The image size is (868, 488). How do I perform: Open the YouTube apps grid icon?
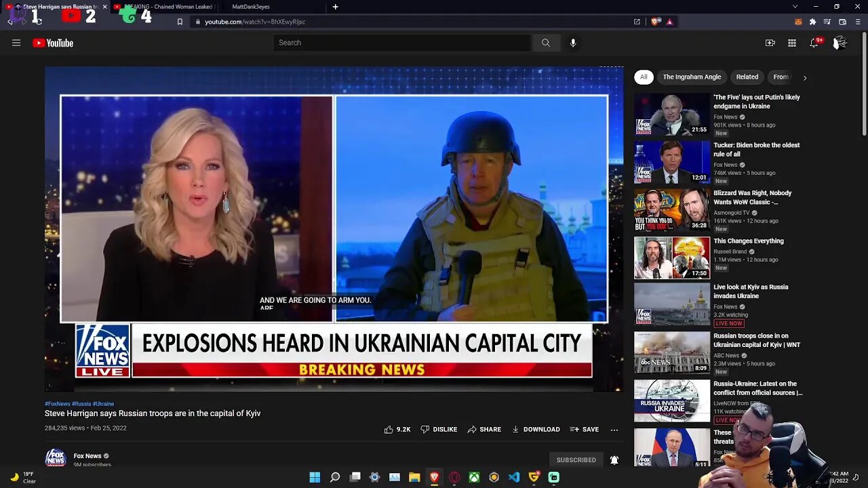(x=791, y=43)
